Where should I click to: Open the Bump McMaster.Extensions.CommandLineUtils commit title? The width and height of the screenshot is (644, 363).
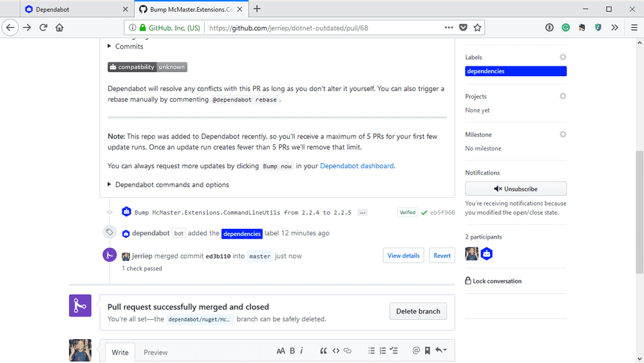(243, 213)
